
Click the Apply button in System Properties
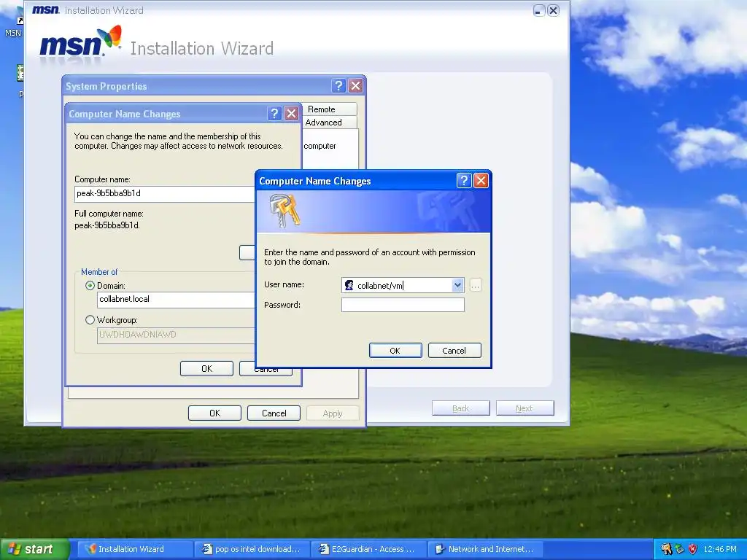coord(333,413)
